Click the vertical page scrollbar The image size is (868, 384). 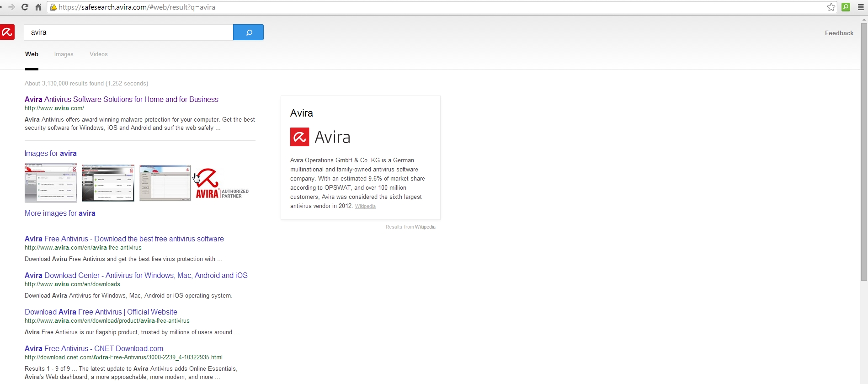coord(864,151)
